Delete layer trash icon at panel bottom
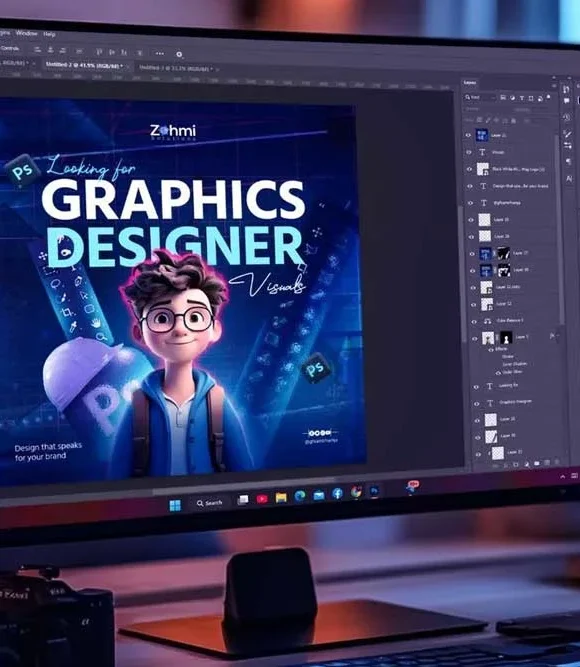 [x=557, y=462]
